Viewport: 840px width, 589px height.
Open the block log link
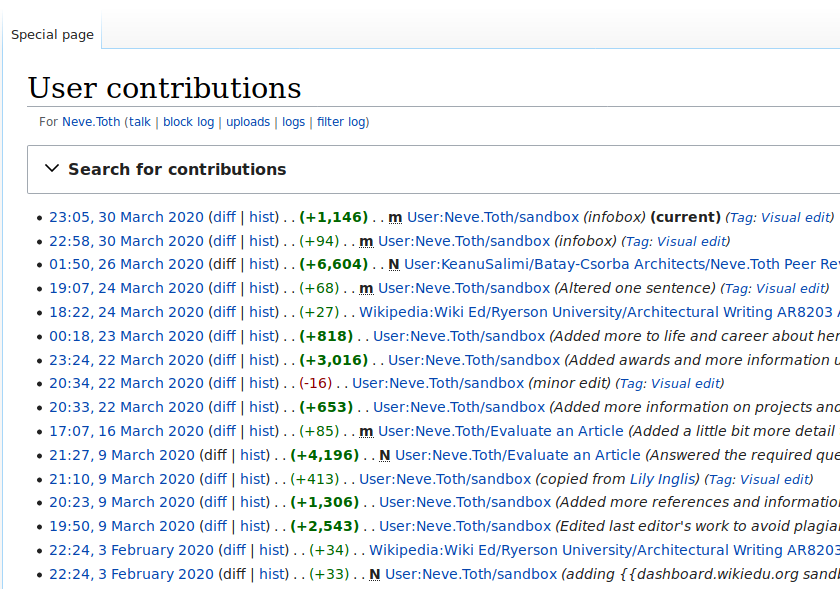point(189,122)
